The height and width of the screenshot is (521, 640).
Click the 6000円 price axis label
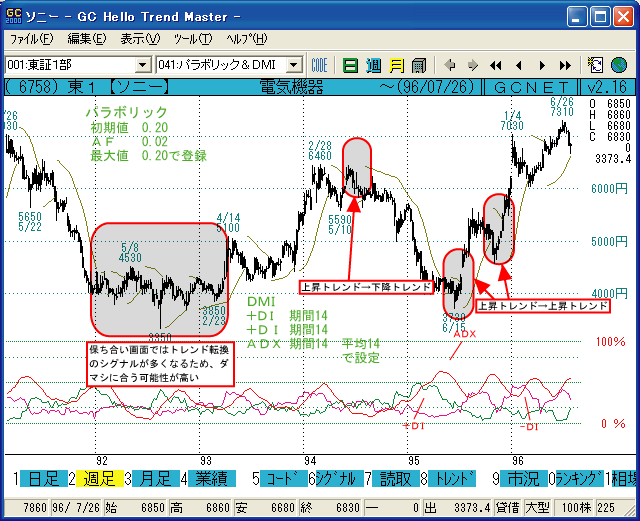(x=609, y=189)
